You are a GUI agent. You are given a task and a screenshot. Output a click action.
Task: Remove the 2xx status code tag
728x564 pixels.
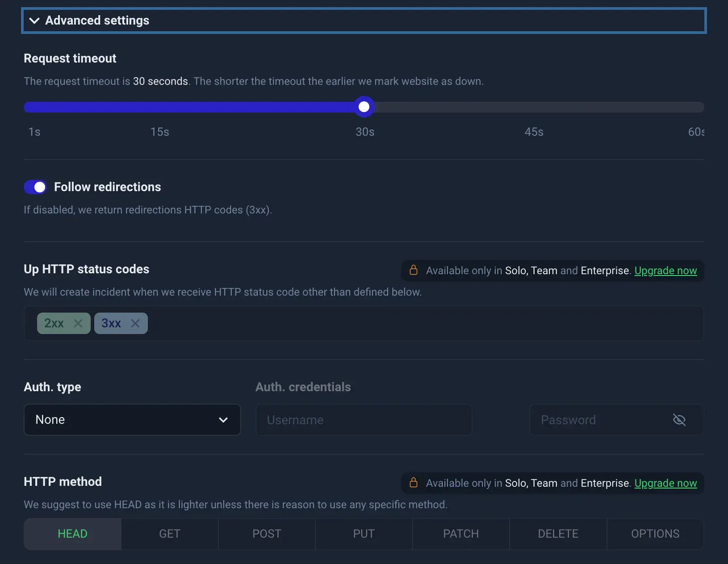point(78,323)
